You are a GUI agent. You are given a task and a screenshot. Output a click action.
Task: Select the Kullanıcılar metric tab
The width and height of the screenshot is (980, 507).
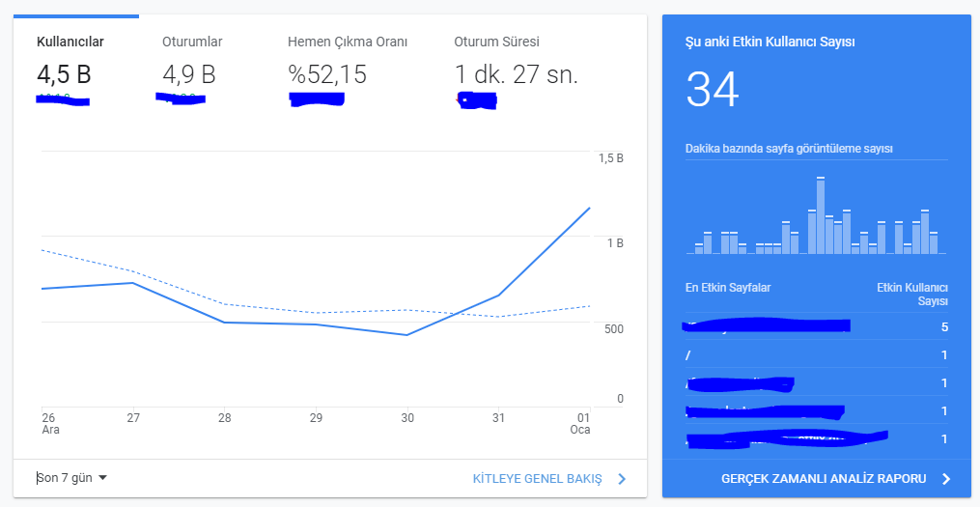click(x=75, y=69)
